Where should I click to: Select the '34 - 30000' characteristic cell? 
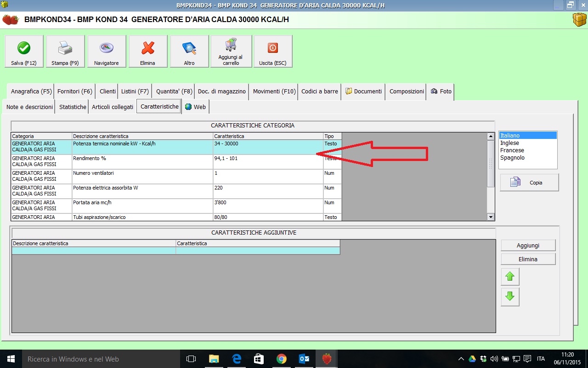pyautogui.click(x=268, y=147)
